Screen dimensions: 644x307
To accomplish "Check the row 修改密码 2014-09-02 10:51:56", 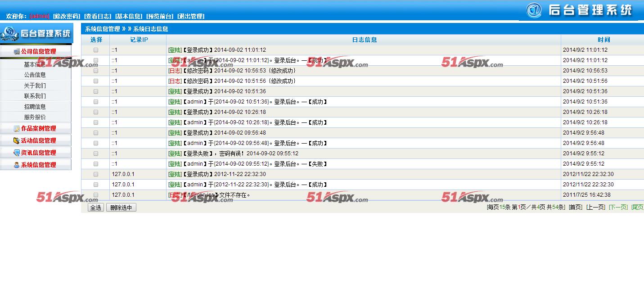I will click(x=96, y=81).
